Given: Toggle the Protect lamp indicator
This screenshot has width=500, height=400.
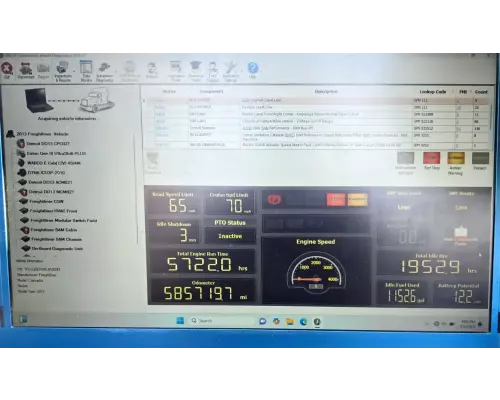Looking at the screenshot, I should (480, 161).
